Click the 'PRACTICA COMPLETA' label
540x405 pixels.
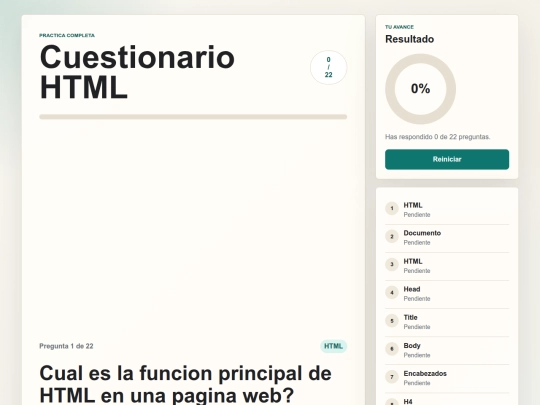tap(67, 35)
